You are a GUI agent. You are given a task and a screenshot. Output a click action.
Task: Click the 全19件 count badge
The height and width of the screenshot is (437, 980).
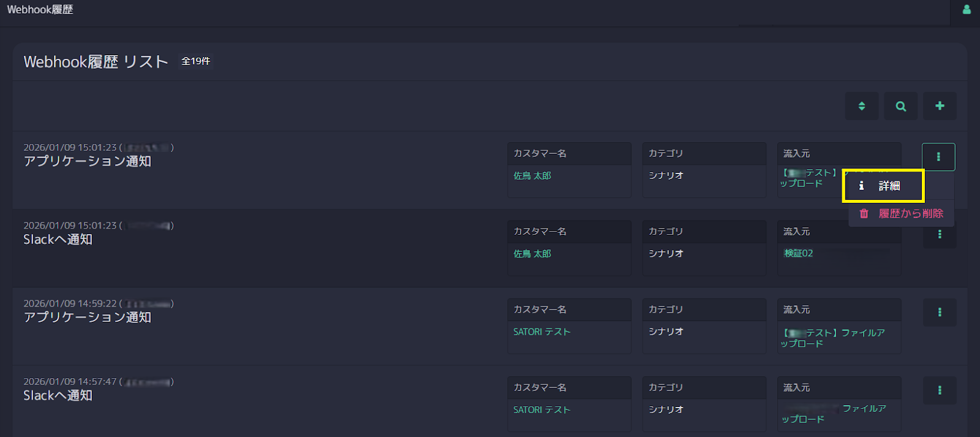(x=195, y=61)
